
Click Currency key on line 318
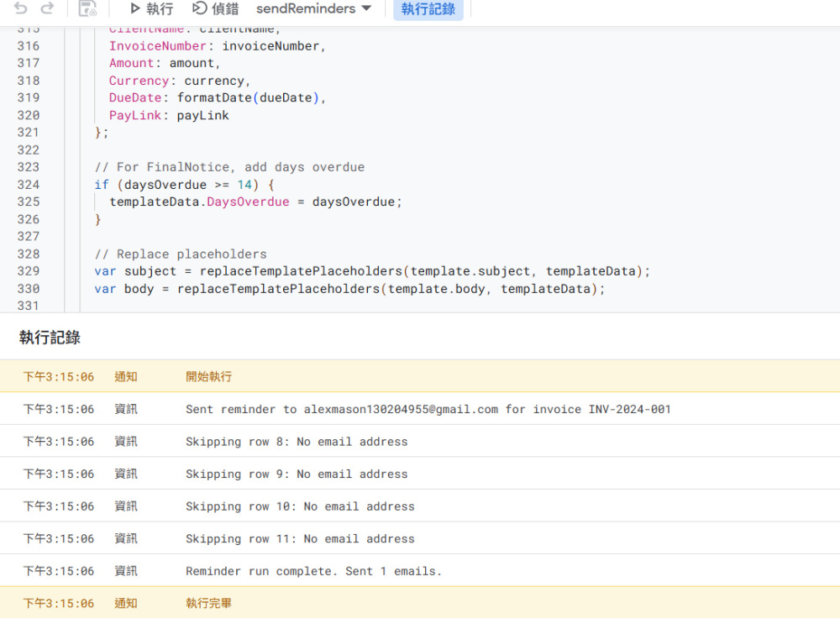click(139, 81)
